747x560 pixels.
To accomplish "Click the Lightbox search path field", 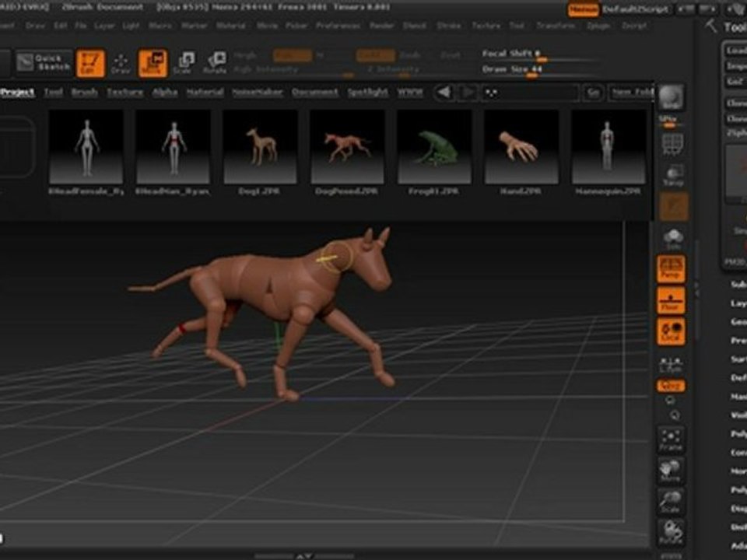I will pos(531,93).
